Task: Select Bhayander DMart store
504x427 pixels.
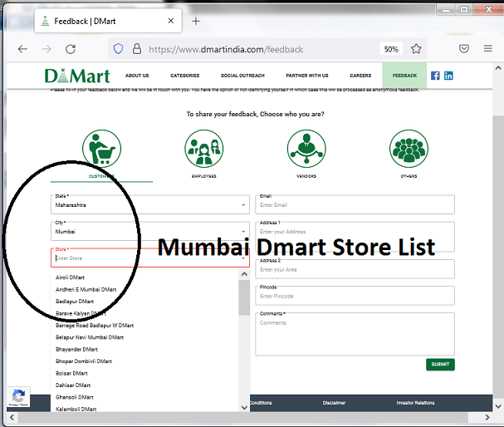Action: 76,349
